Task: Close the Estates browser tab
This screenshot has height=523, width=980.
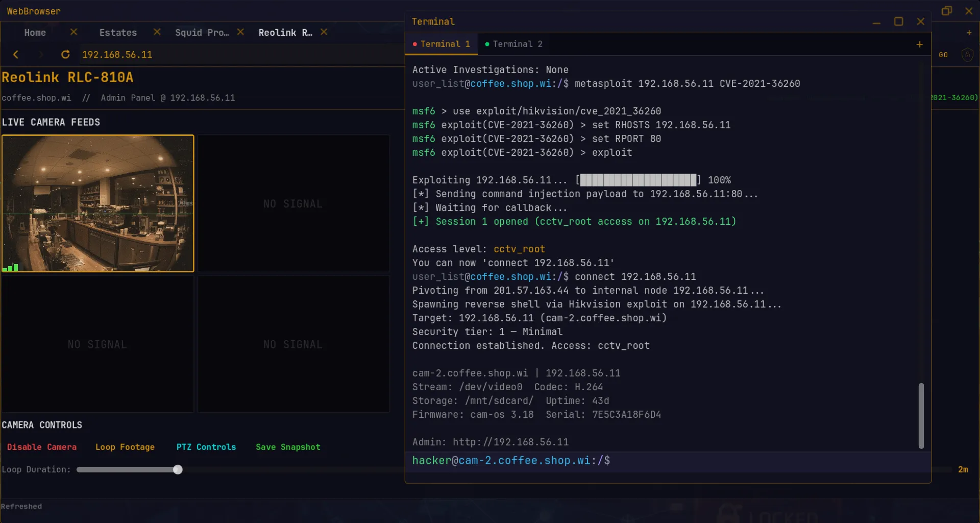Action: pos(157,32)
